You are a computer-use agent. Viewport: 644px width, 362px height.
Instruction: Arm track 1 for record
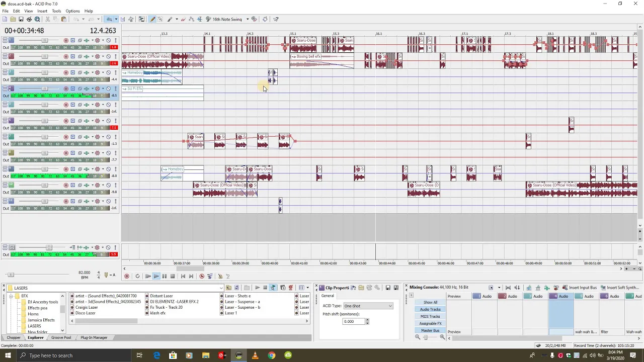(66, 40)
